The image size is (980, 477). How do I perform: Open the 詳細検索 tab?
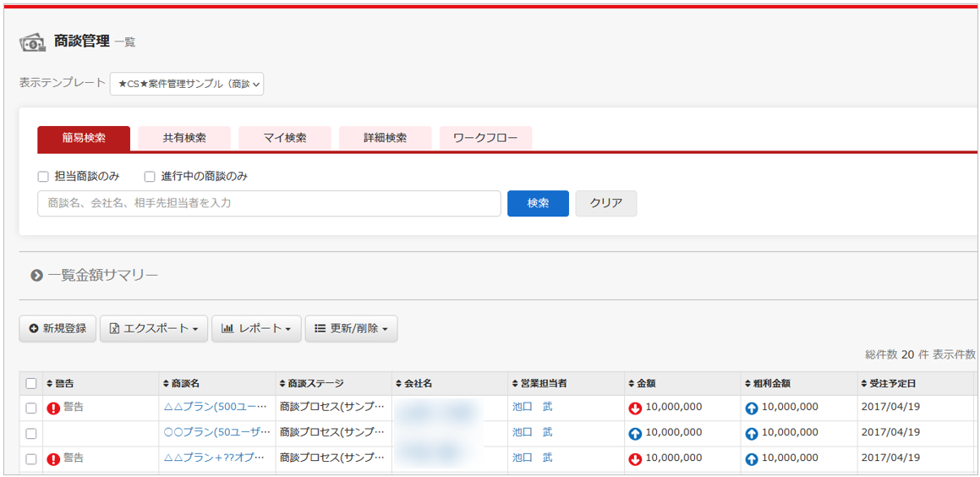pyautogui.click(x=385, y=138)
